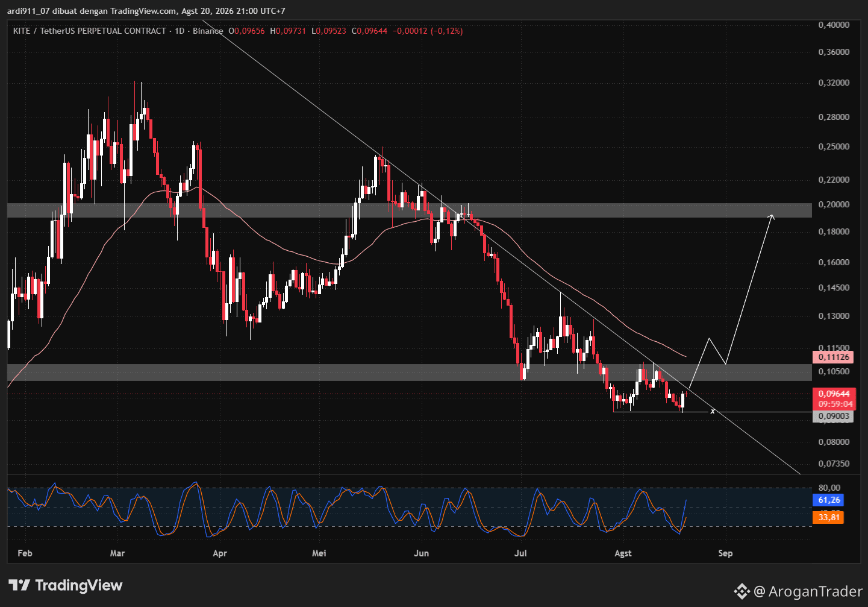Click the TradingView logo below the chart
The height and width of the screenshot is (607, 868).
tap(65, 585)
